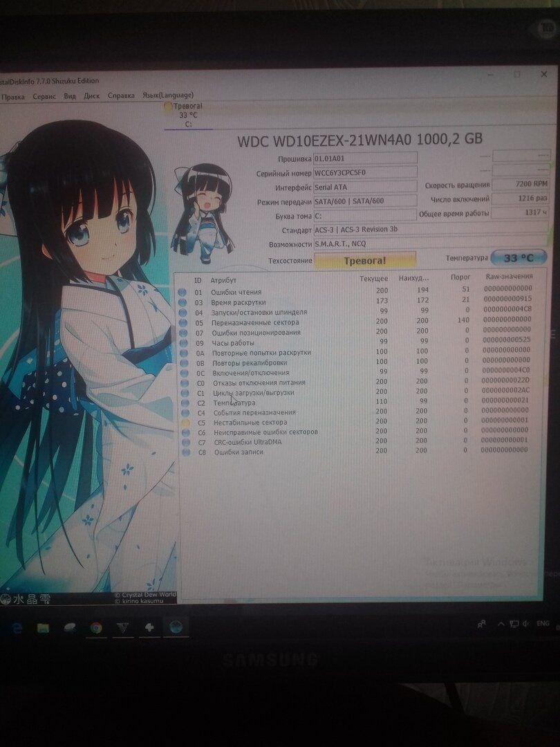560x747 pixels.
Task: Select the Ошибки чтения attribute text
Action: coord(236,292)
